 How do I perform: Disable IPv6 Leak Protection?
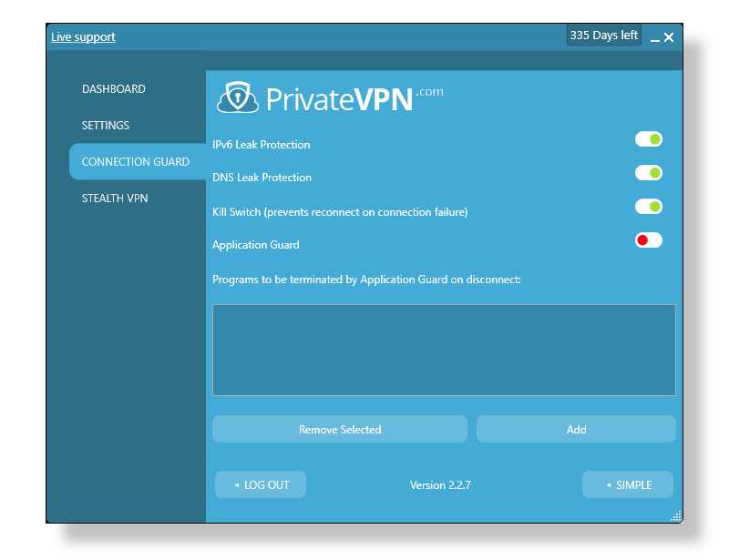(x=648, y=138)
